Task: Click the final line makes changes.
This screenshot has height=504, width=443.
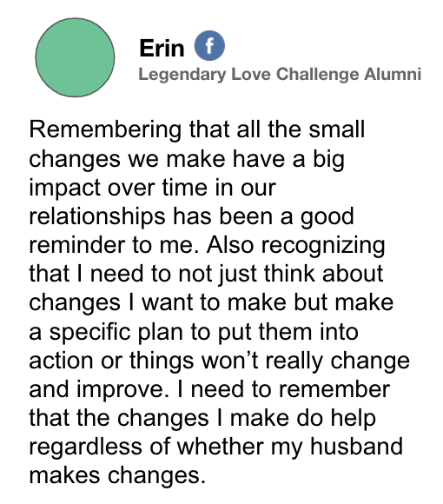Action: (x=117, y=475)
